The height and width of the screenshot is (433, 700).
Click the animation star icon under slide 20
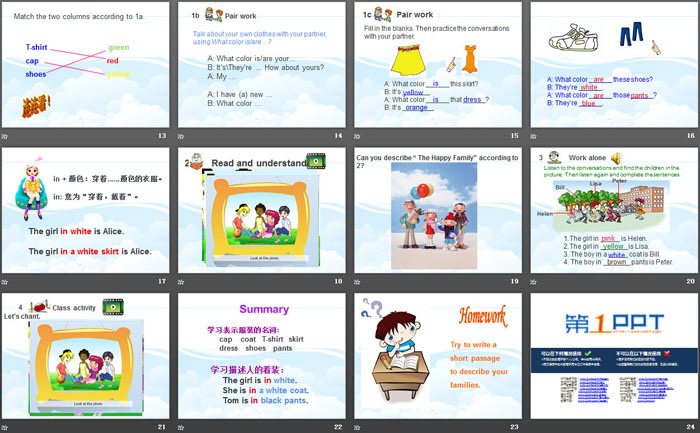533,282
